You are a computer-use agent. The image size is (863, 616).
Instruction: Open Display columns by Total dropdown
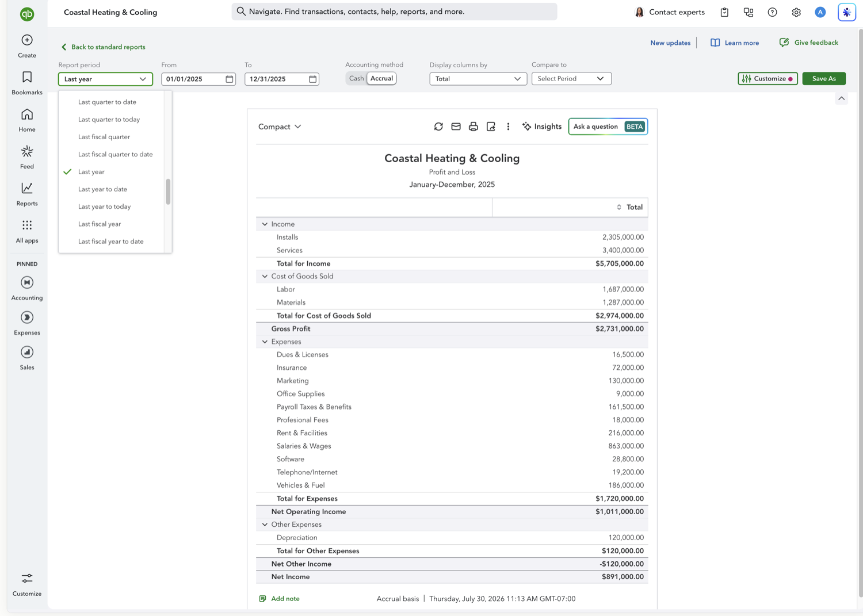coord(478,79)
